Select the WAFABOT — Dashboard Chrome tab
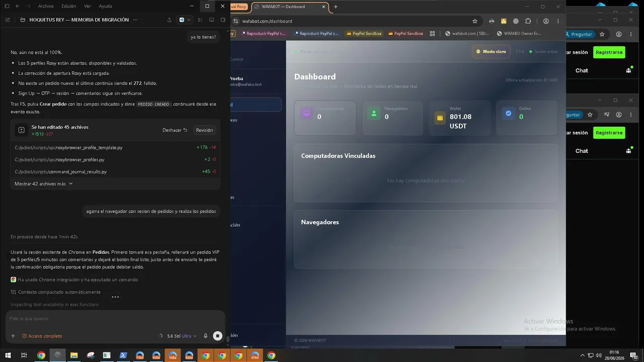This screenshot has width=644, height=362. (x=289, y=7)
